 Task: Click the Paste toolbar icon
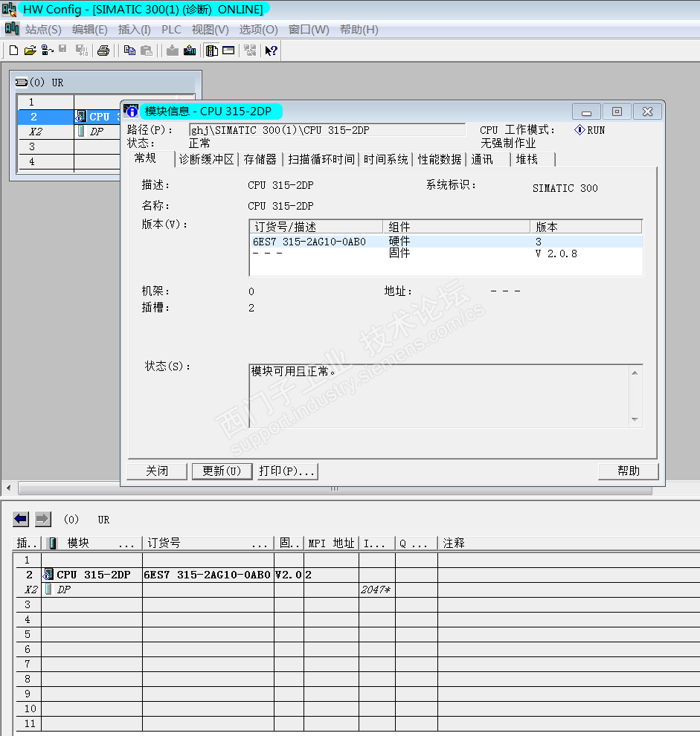(x=147, y=51)
